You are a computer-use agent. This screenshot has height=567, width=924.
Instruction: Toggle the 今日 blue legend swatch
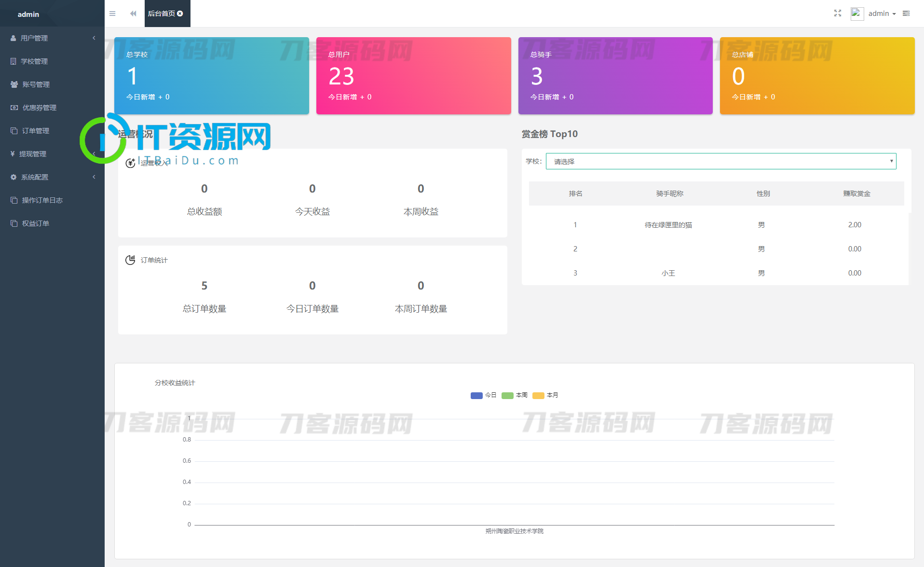pyautogui.click(x=476, y=395)
